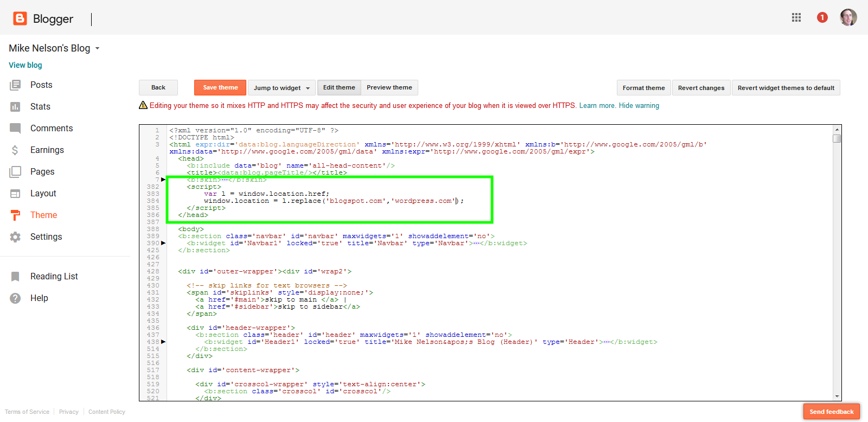
Task: Switch to the Edit theme tab
Action: [339, 87]
